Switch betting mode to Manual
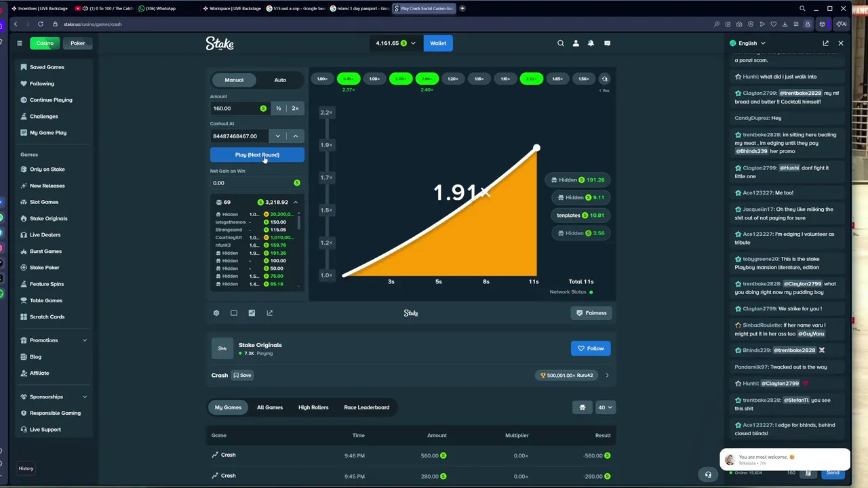 [234, 80]
